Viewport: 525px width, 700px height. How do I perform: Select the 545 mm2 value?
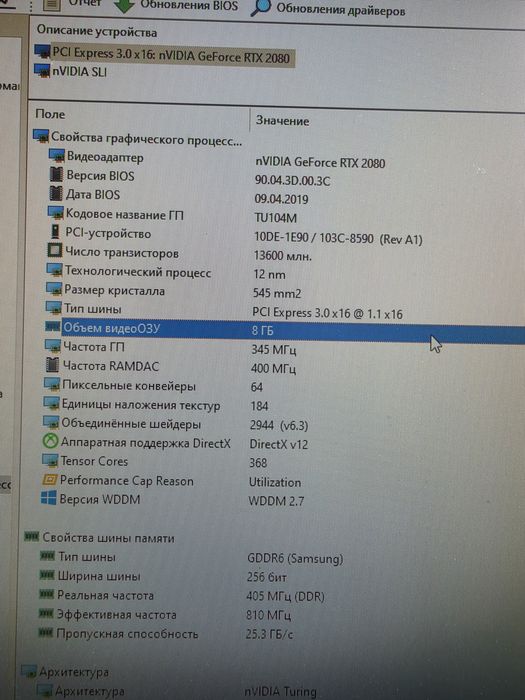[277, 293]
